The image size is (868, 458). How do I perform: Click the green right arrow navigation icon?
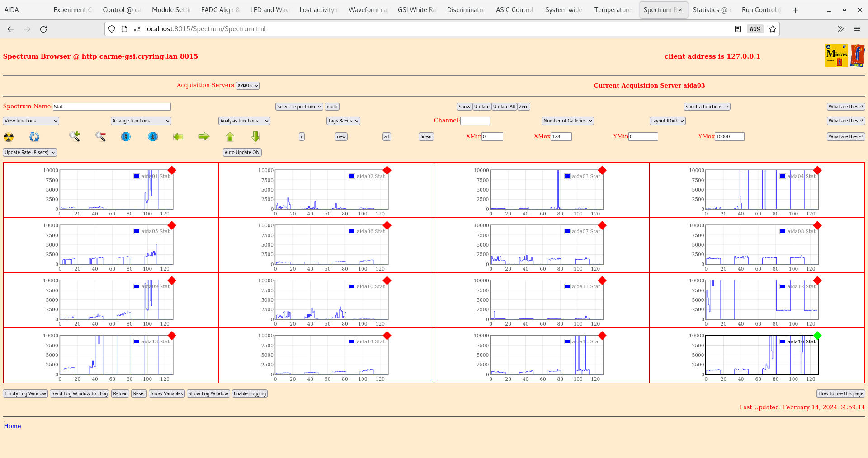[203, 137]
